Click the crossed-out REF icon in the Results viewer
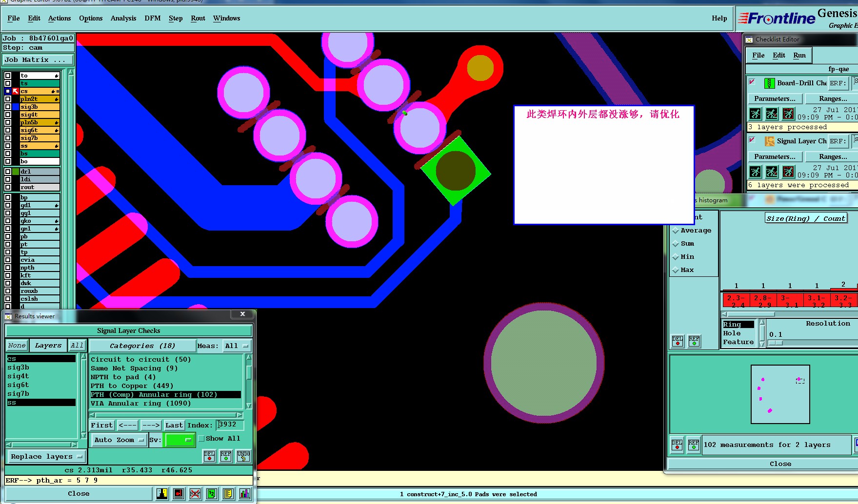 pos(195,494)
